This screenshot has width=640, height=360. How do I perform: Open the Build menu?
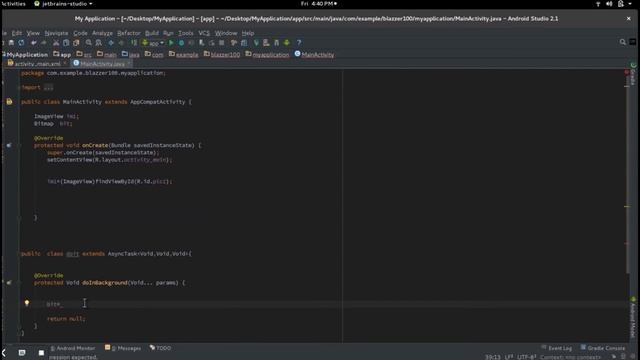click(152, 33)
